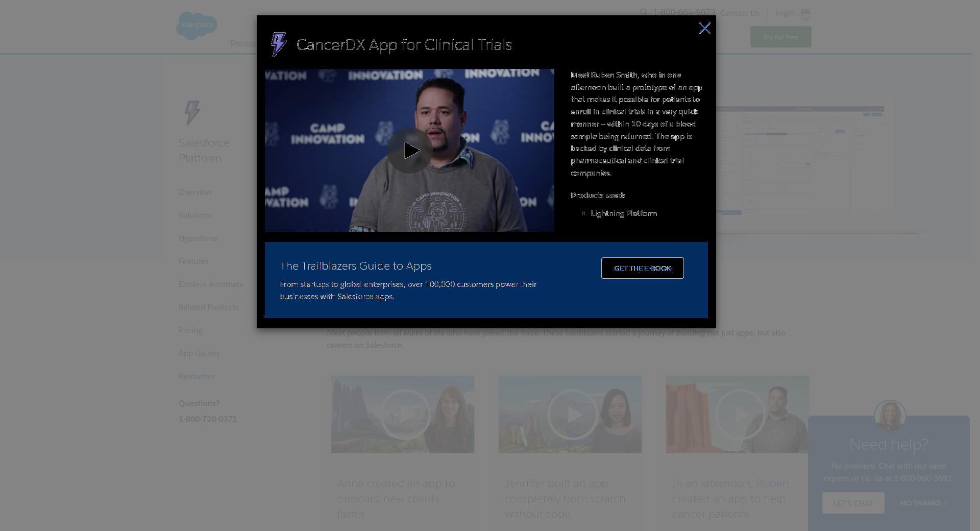
Task: Open App Gallery in the sidebar
Action: 199,353
